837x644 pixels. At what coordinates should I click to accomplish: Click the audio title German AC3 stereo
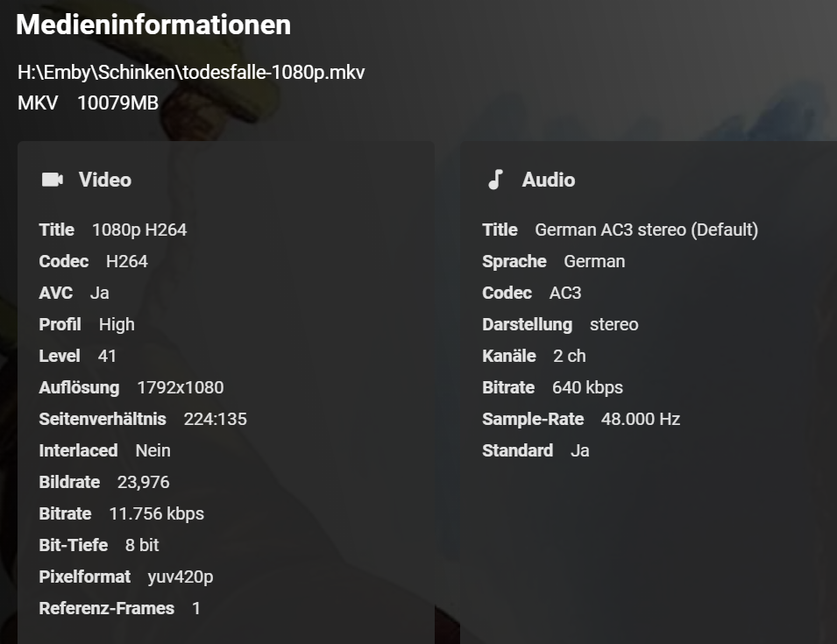pos(646,230)
